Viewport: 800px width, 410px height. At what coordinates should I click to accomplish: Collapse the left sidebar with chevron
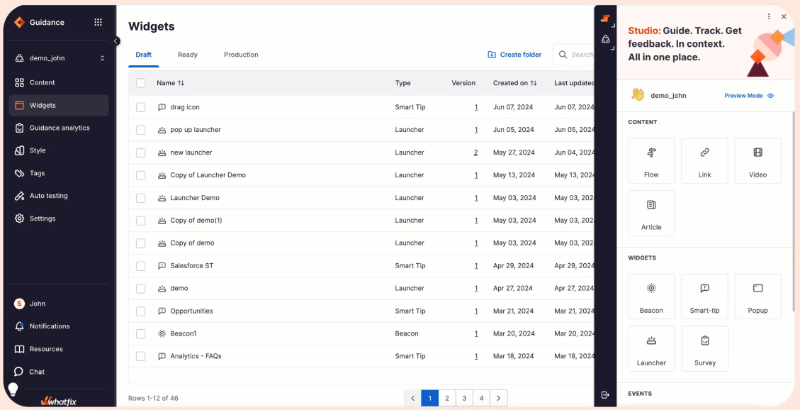[x=116, y=41]
